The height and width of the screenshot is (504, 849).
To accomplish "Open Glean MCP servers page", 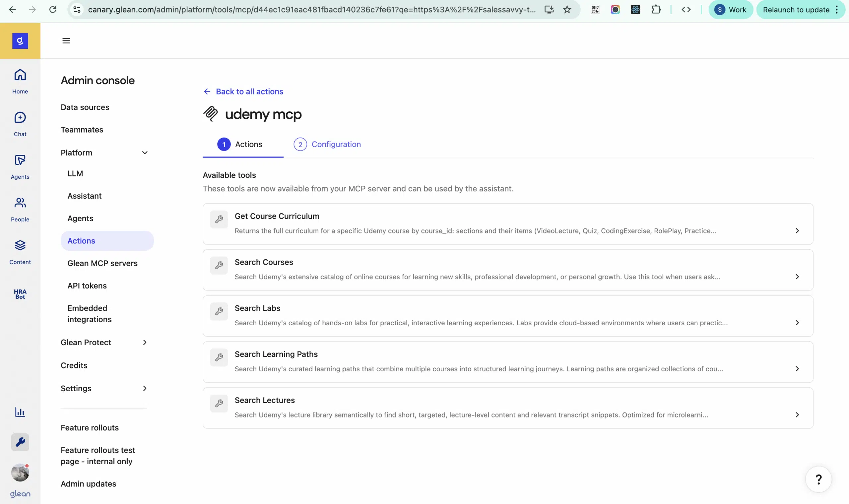I will [102, 263].
